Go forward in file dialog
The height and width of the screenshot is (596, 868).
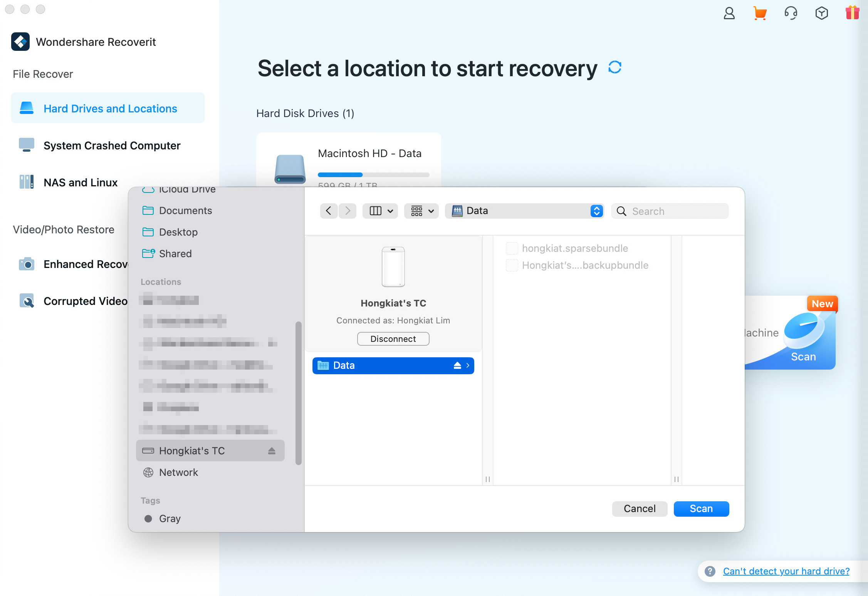348,211
